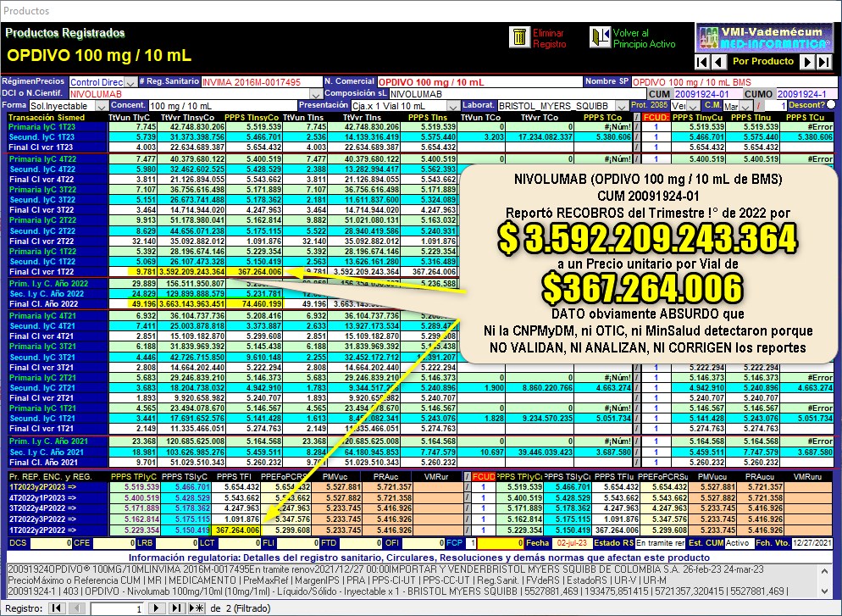Click the DCS value field
The image size is (842, 616).
pos(51,543)
